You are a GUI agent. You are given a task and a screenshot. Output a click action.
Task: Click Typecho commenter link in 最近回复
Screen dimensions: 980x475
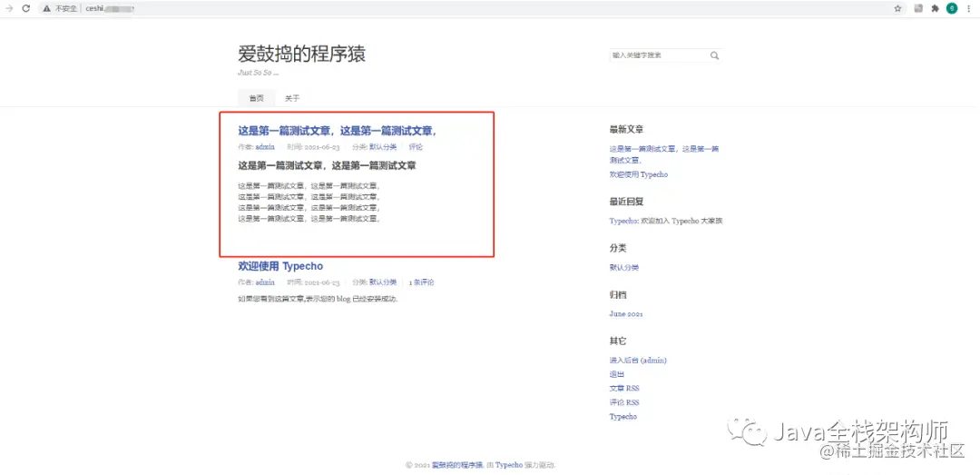coord(623,221)
